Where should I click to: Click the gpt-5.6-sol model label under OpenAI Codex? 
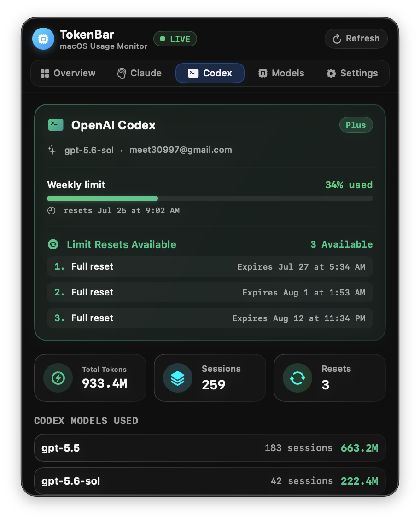[x=89, y=150]
